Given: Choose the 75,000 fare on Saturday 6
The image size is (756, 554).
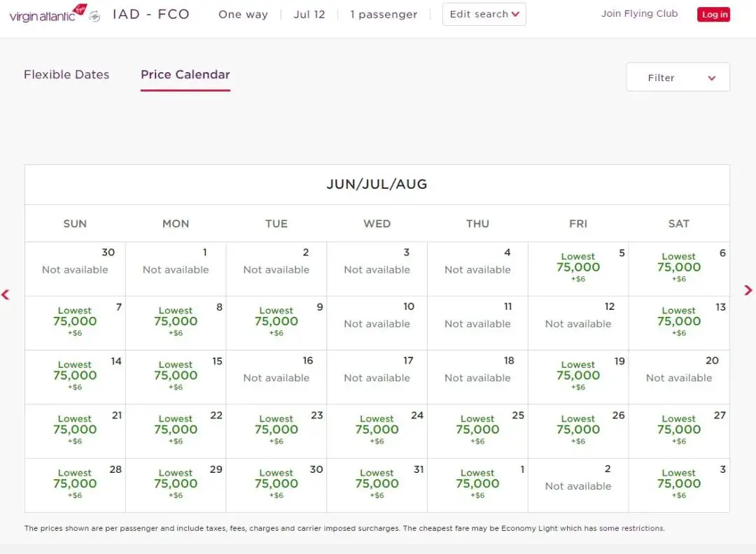Looking at the screenshot, I should point(678,268).
